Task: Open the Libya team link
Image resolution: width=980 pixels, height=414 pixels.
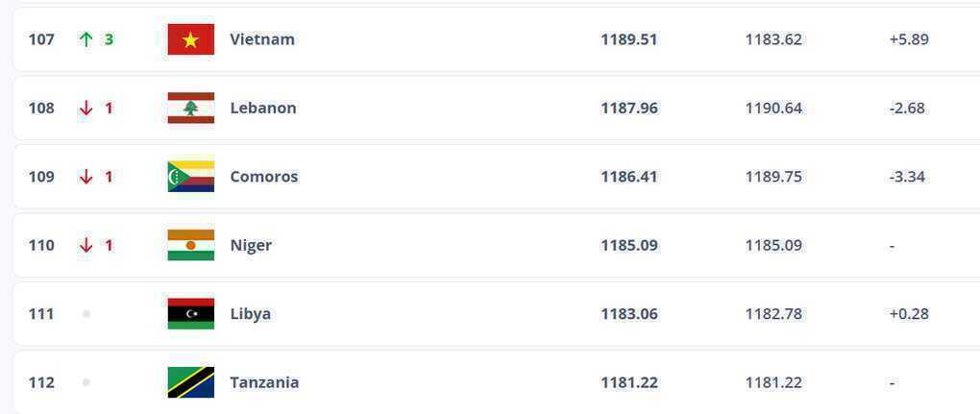Action: point(250,314)
